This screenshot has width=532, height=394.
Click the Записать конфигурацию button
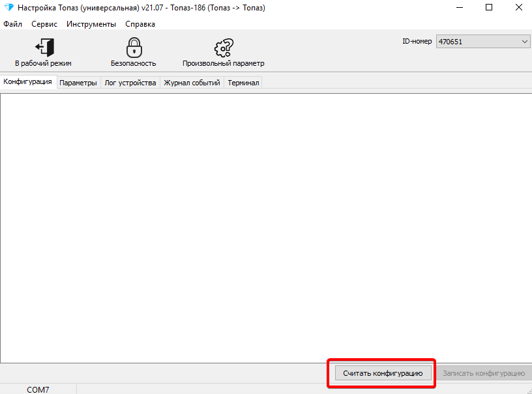(484, 373)
